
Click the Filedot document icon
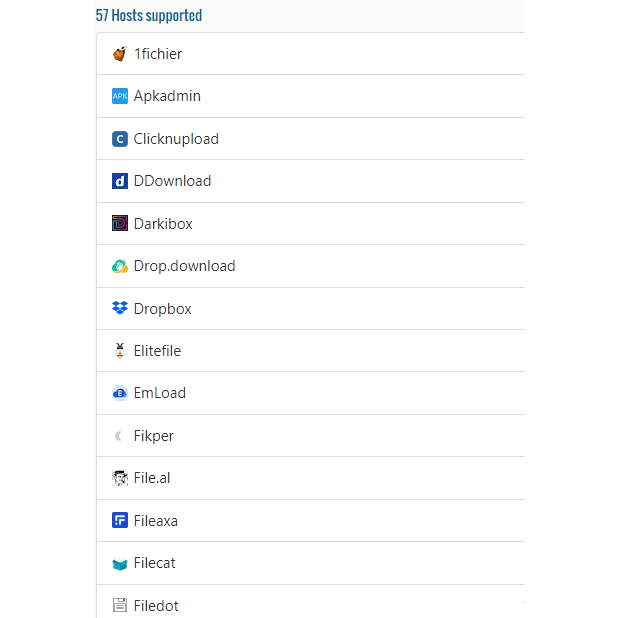pyautogui.click(x=120, y=605)
